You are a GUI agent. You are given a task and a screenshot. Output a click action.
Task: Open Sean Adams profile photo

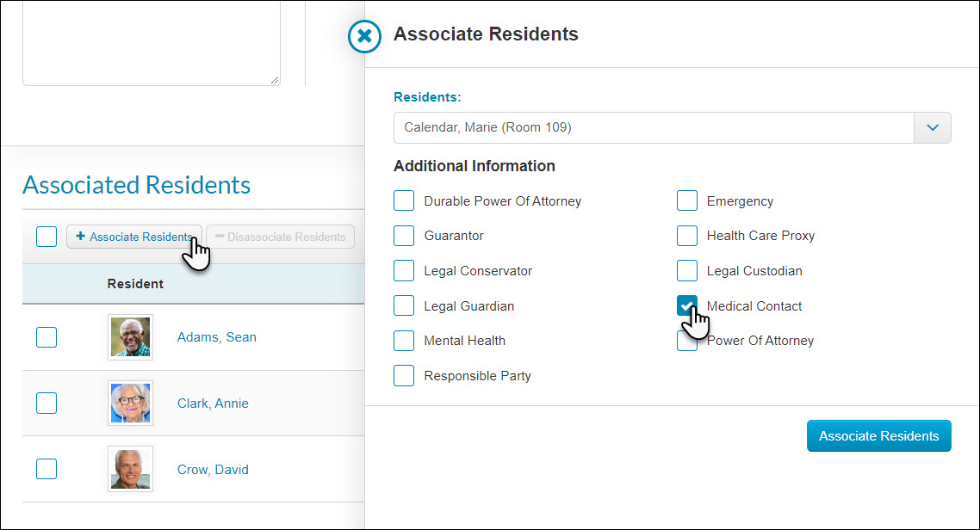pyautogui.click(x=130, y=337)
